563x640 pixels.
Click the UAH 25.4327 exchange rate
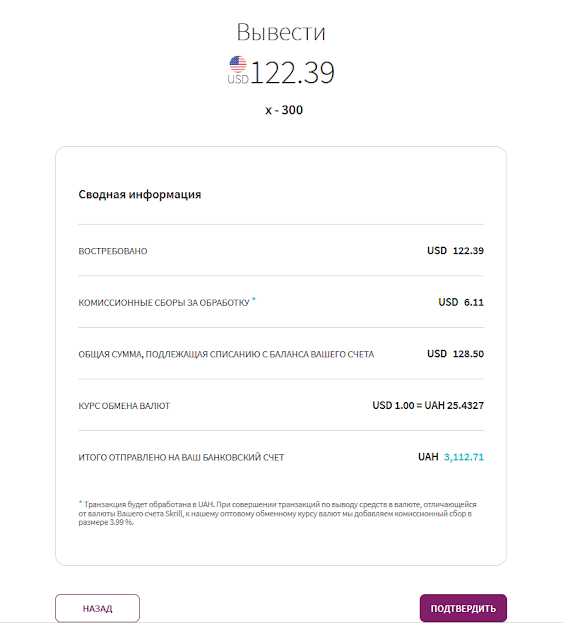tap(454, 405)
